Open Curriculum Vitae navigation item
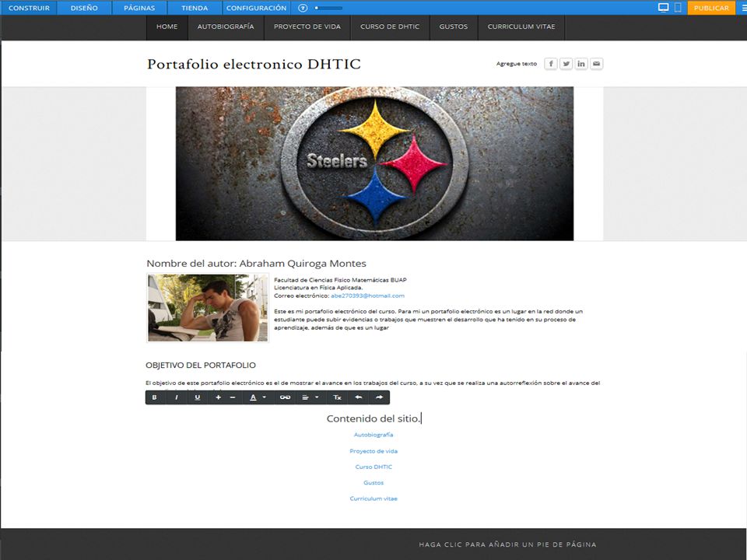The image size is (747, 560). tap(521, 26)
